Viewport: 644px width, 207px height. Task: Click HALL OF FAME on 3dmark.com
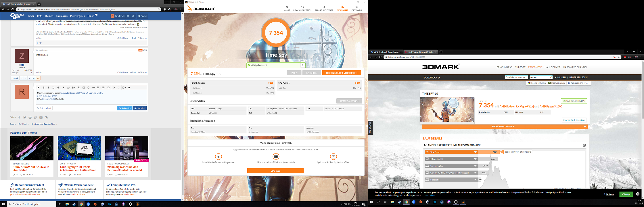pyautogui.click(x=552, y=67)
